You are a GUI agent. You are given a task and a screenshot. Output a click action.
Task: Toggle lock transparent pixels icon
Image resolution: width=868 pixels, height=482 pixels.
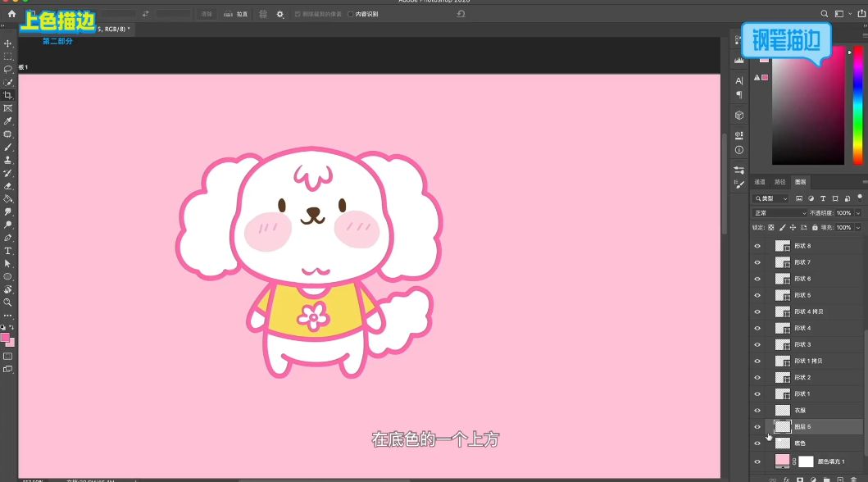pyautogui.click(x=771, y=227)
